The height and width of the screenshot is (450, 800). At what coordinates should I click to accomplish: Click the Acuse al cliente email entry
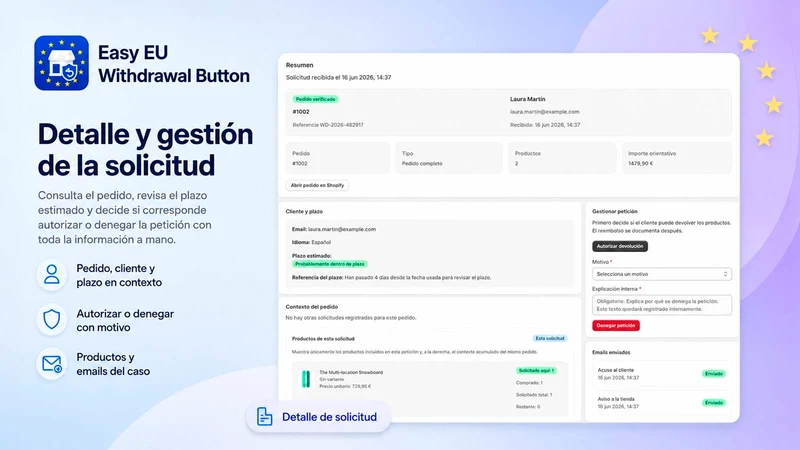click(x=662, y=374)
